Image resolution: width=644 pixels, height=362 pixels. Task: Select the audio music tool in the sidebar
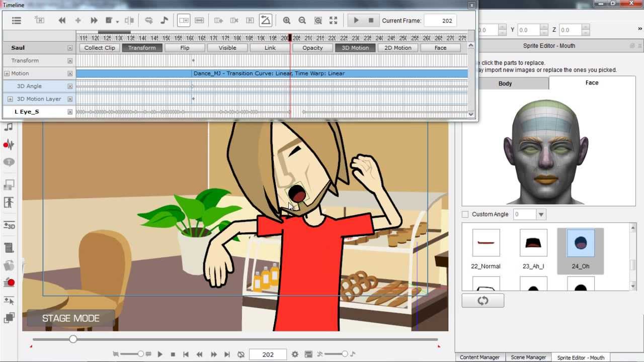(x=9, y=127)
